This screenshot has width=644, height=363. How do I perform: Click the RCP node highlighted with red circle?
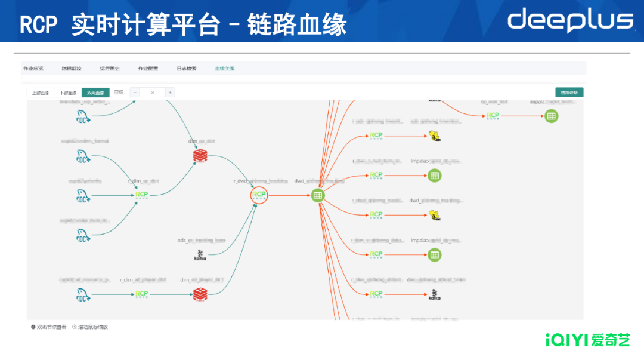(258, 195)
